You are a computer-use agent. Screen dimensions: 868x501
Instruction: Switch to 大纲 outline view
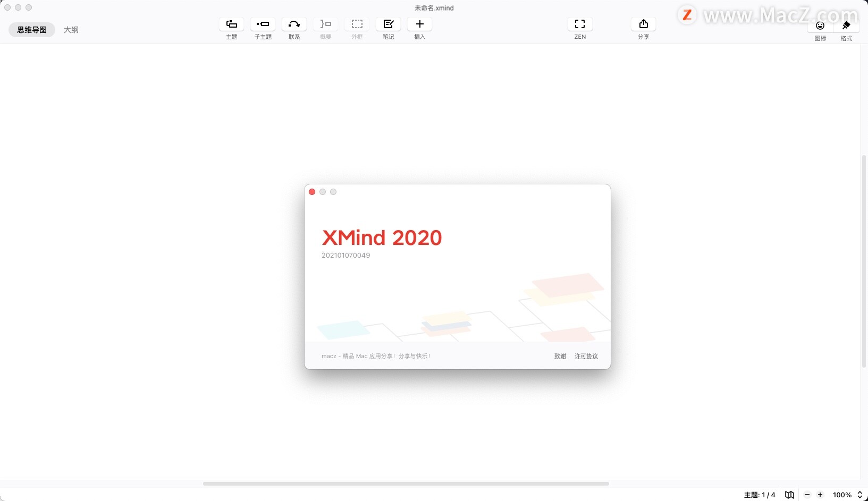[x=71, y=30]
